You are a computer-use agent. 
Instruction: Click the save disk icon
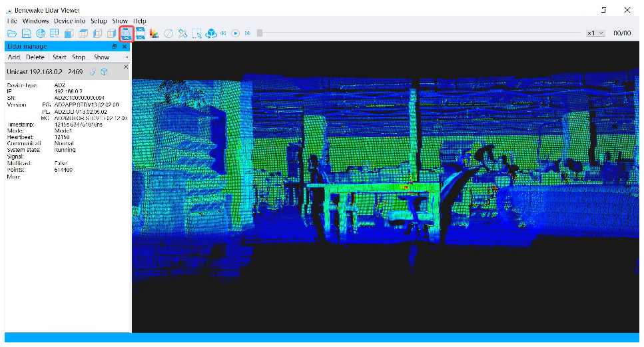pos(26,34)
